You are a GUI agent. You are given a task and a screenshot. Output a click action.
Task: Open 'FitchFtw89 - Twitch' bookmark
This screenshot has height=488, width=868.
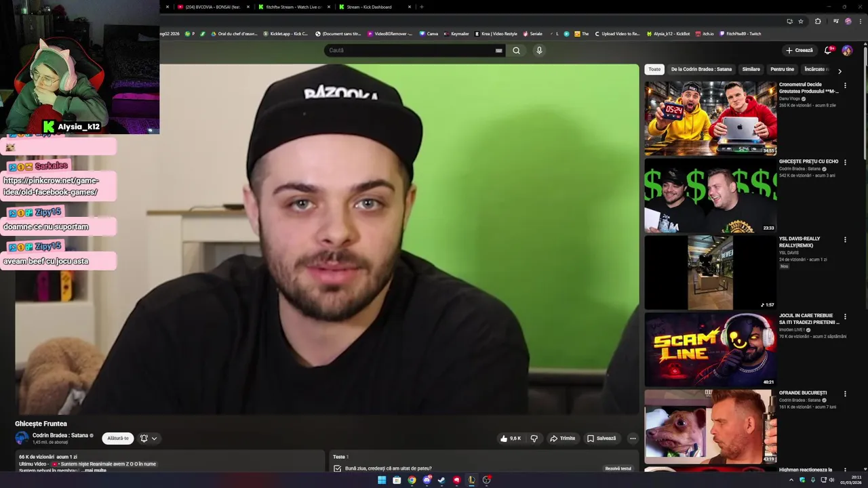(x=741, y=34)
